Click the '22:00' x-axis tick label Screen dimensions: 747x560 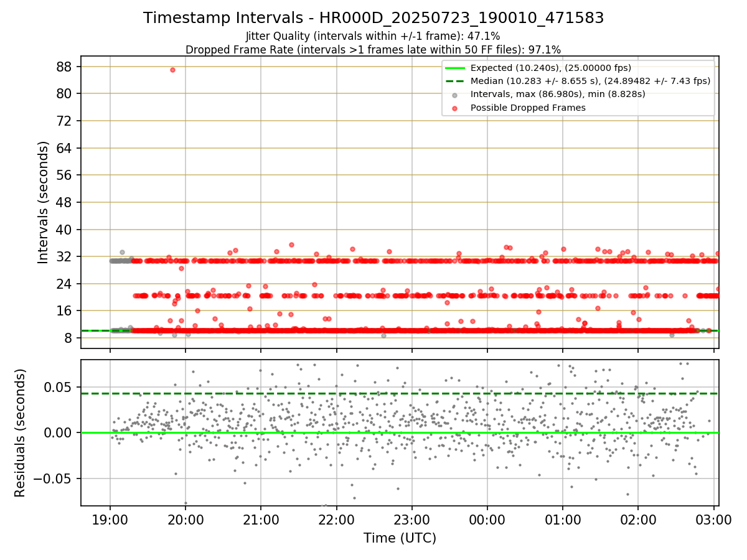337,520
